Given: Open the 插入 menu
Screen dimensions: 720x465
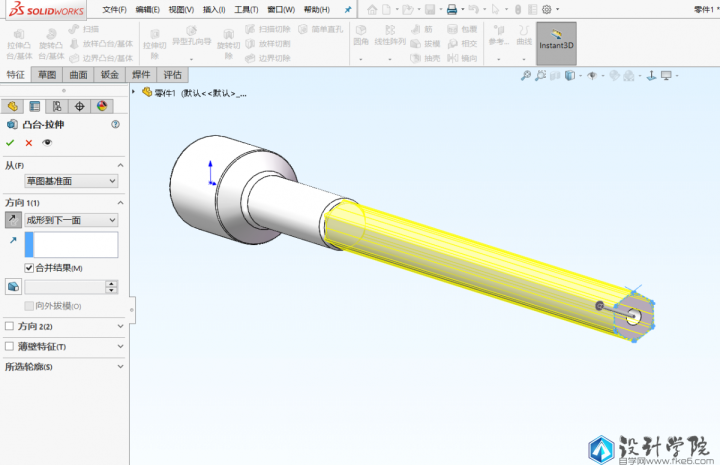Looking at the screenshot, I should coord(214,9).
